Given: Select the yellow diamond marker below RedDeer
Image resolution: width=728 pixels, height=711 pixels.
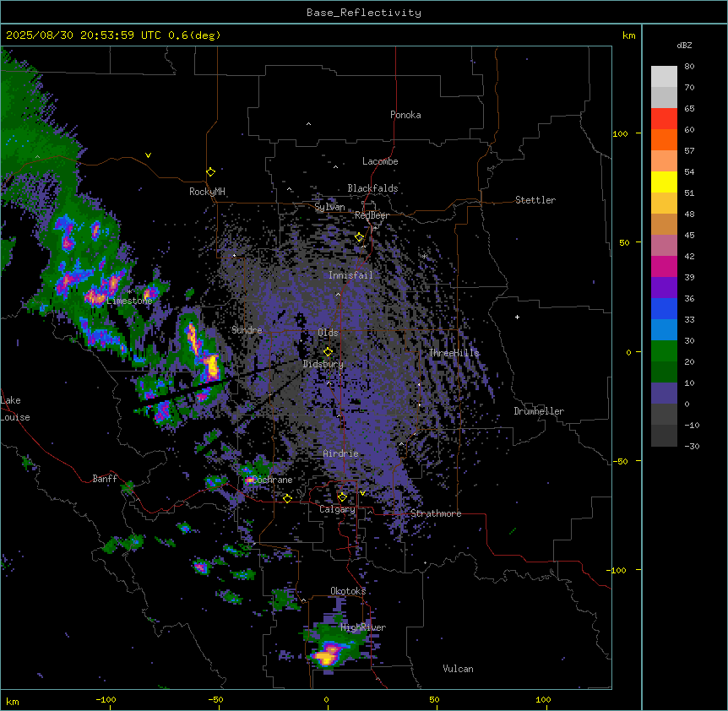Looking at the screenshot, I should point(360,237).
